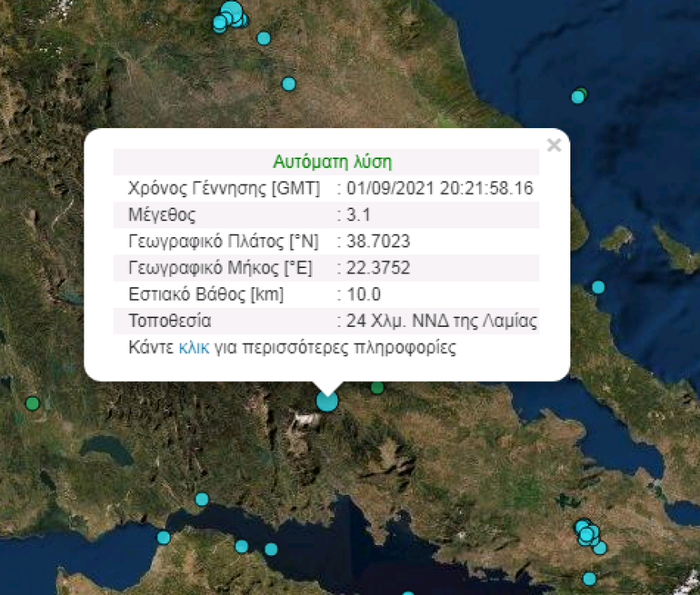The height and width of the screenshot is (595, 700).
Task: Select the highlighted epicenter marker below the popup
Action: tap(326, 402)
